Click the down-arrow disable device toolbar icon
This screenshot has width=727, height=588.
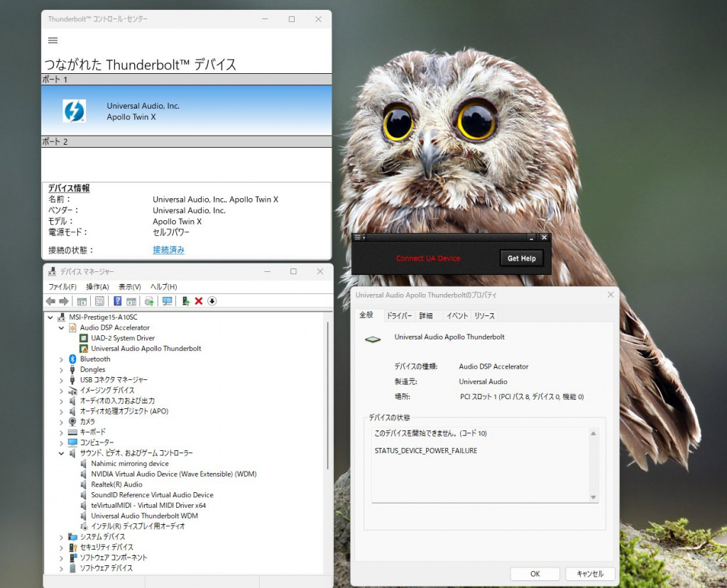click(x=212, y=301)
